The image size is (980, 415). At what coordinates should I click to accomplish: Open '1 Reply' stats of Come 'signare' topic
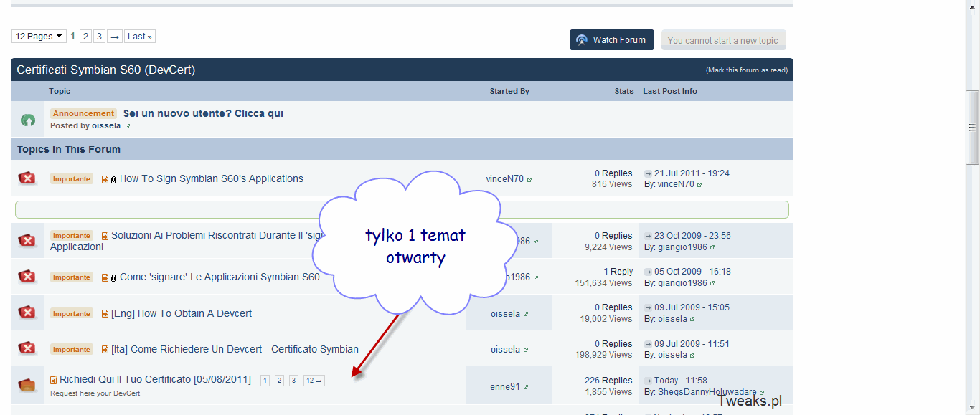[x=618, y=272]
